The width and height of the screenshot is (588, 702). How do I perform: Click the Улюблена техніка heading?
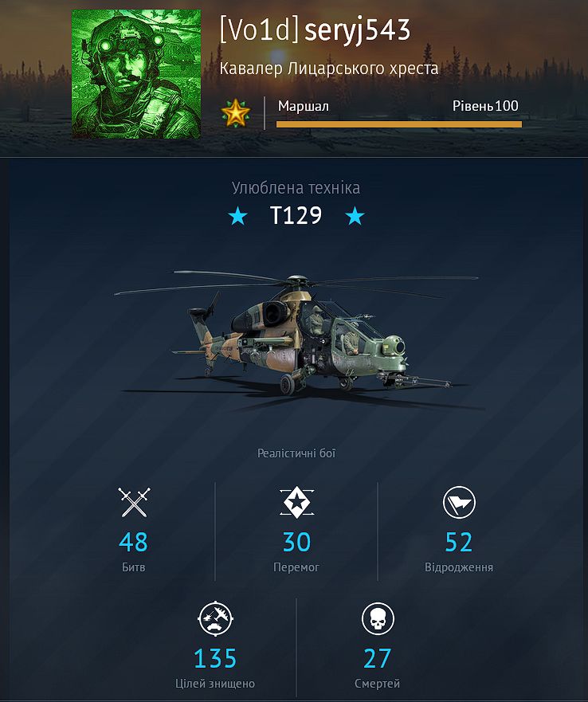coord(296,188)
